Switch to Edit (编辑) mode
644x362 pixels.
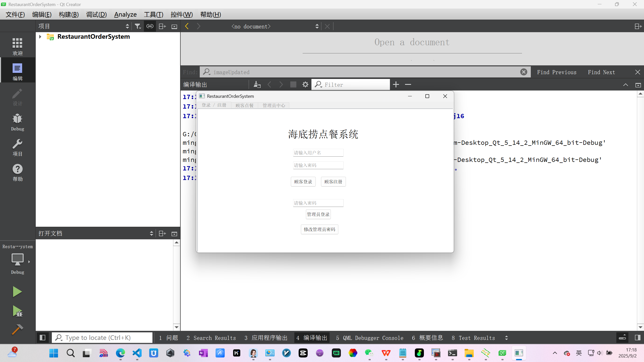[x=17, y=71]
